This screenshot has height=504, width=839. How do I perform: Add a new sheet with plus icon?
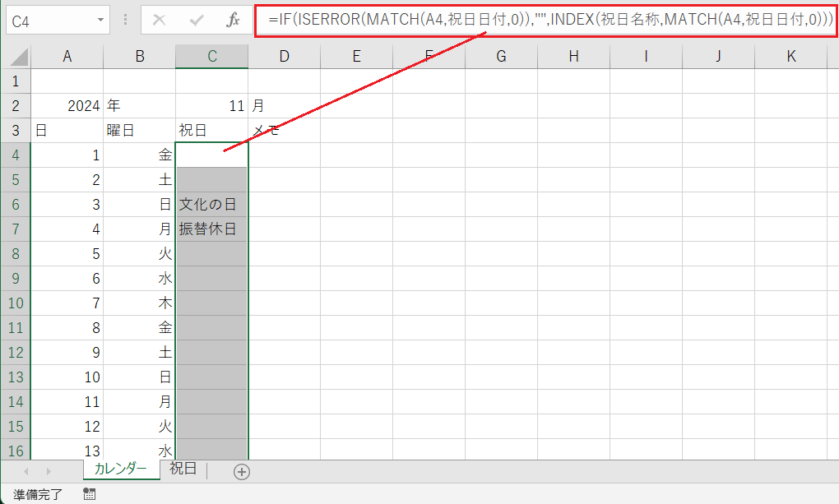242,471
